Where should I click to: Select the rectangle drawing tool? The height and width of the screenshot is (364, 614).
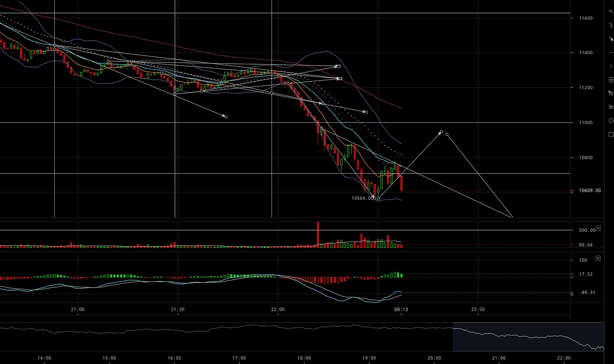tap(611, 134)
